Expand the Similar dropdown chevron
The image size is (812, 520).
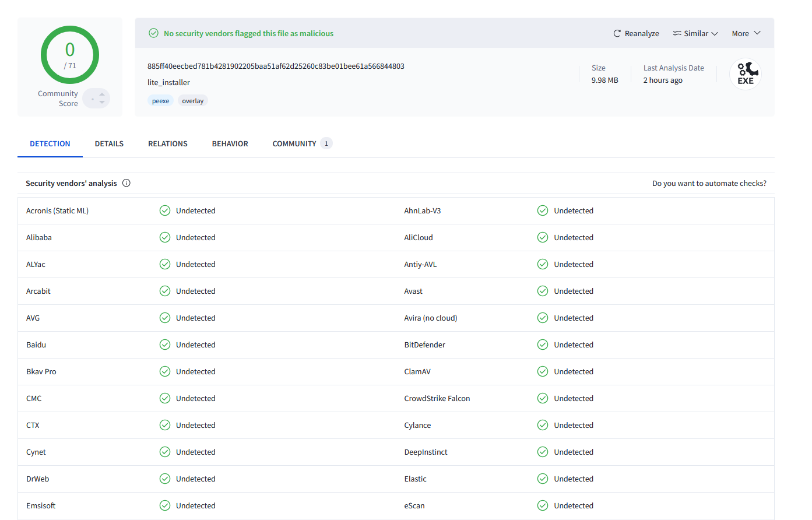715,34
